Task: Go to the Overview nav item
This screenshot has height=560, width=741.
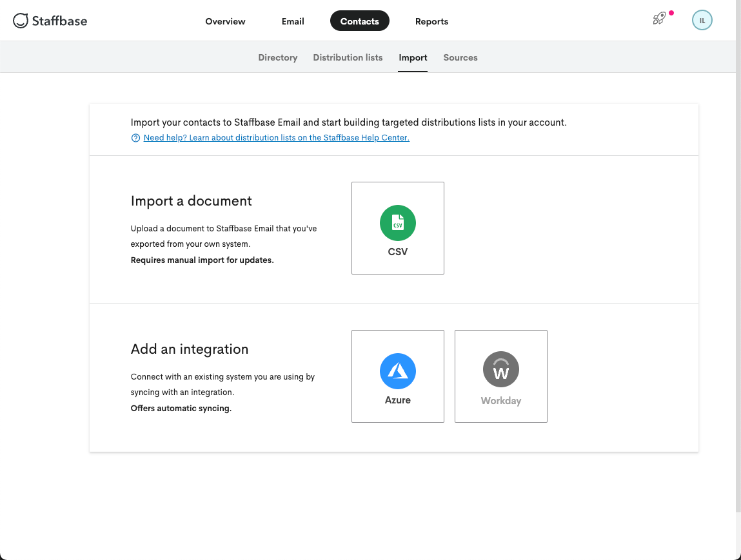Action: (225, 21)
